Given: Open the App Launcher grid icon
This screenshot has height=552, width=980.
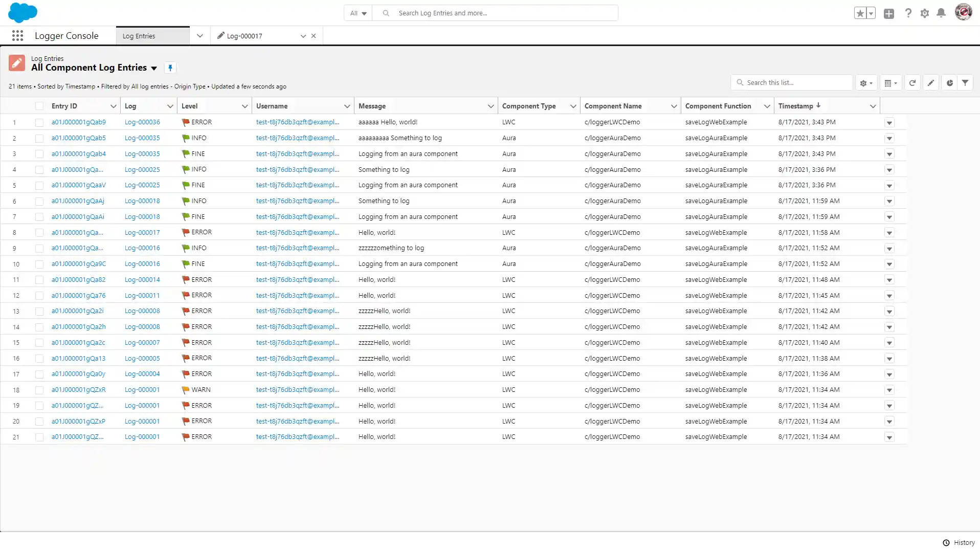Looking at the screenshot, I should click(x=17, y=35).
